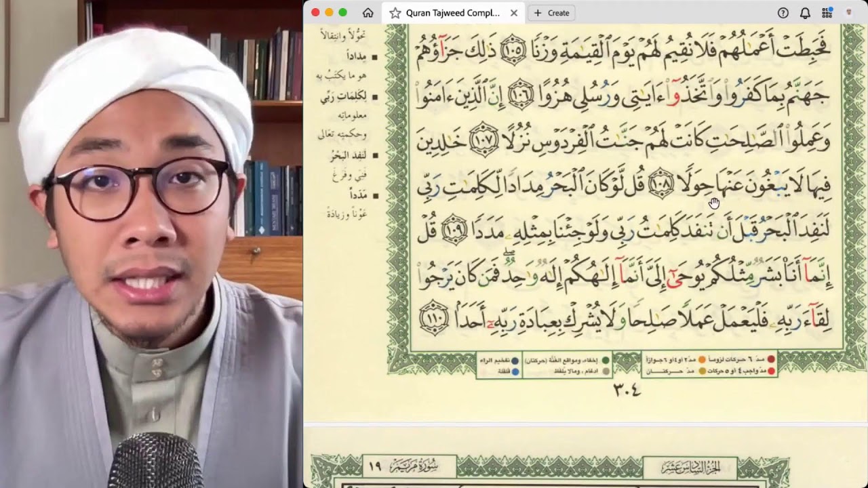Click the Create button

tap(552, 13)
